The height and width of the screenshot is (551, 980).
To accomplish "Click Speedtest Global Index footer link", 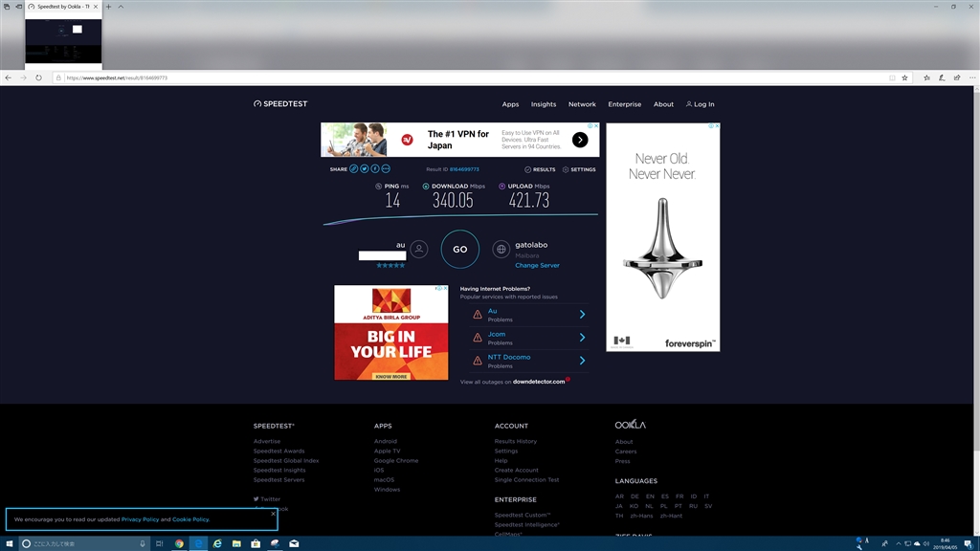I will 285,460.
